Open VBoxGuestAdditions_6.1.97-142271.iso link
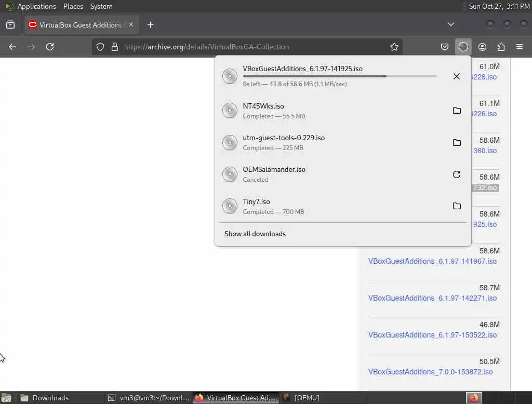 tap(432, 298)
